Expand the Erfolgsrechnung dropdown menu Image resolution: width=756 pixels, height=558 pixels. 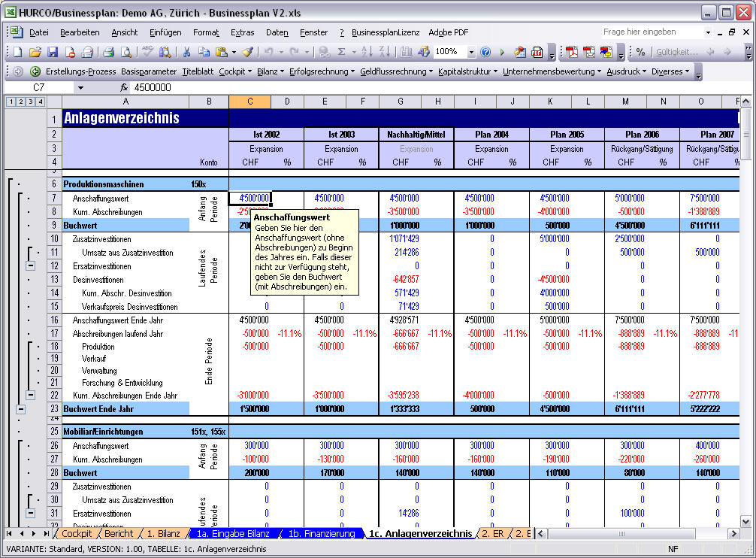tap(322, 71)
